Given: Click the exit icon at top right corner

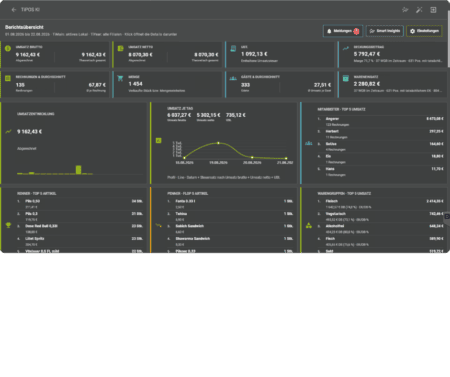Looking at the screenshot, I should (433, 10).
